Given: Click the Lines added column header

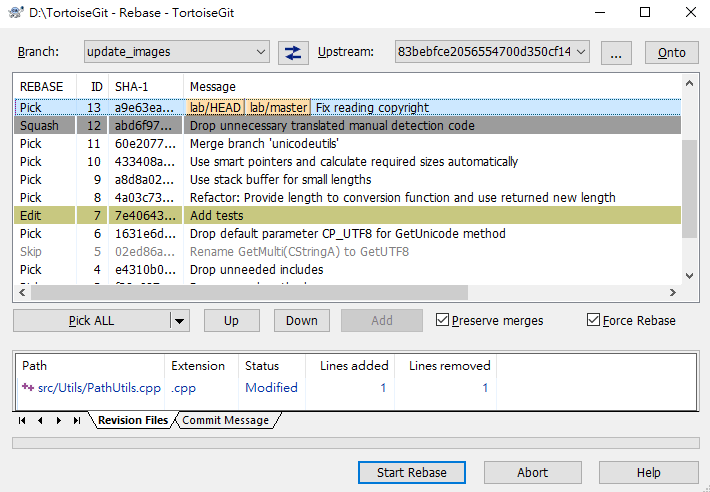Looking at the screenshot, I should [x=350, y=366].
